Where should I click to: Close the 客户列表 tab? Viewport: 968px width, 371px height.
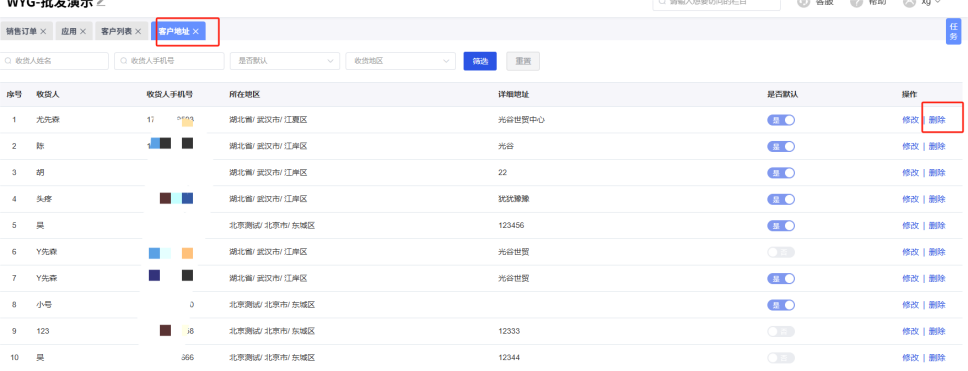tap(138, 31)
